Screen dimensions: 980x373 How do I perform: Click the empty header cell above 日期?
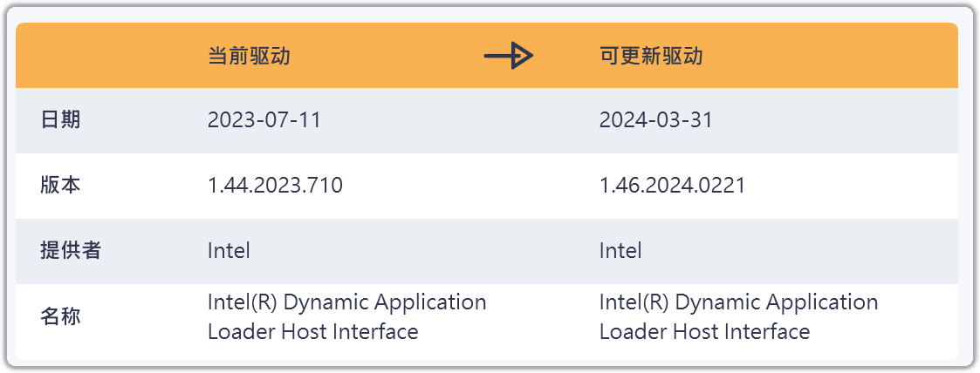[x=106, y=56]
